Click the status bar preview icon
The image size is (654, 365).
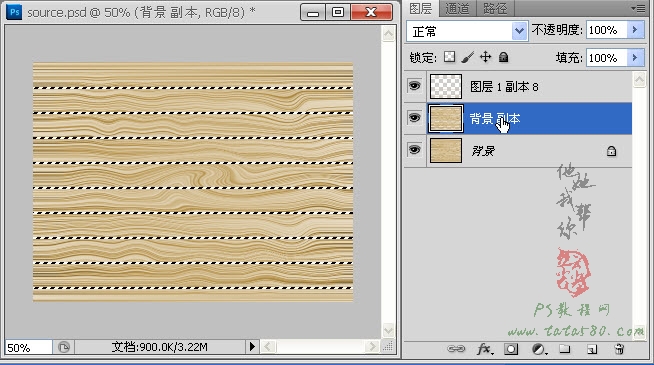64,347
